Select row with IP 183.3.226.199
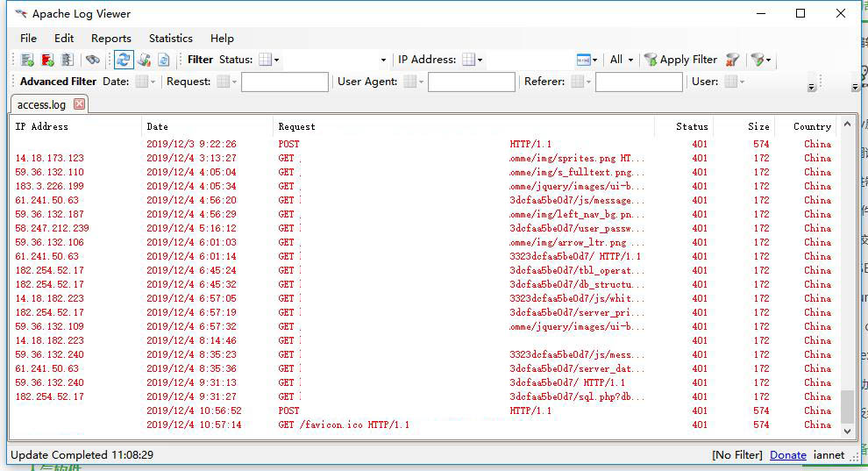868x471 pixels. coord(423,186)
